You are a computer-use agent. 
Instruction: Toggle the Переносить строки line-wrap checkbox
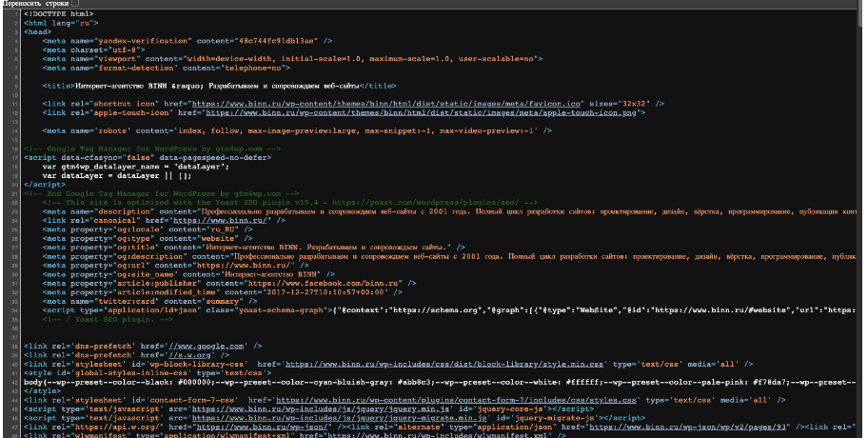pos(75,3)
